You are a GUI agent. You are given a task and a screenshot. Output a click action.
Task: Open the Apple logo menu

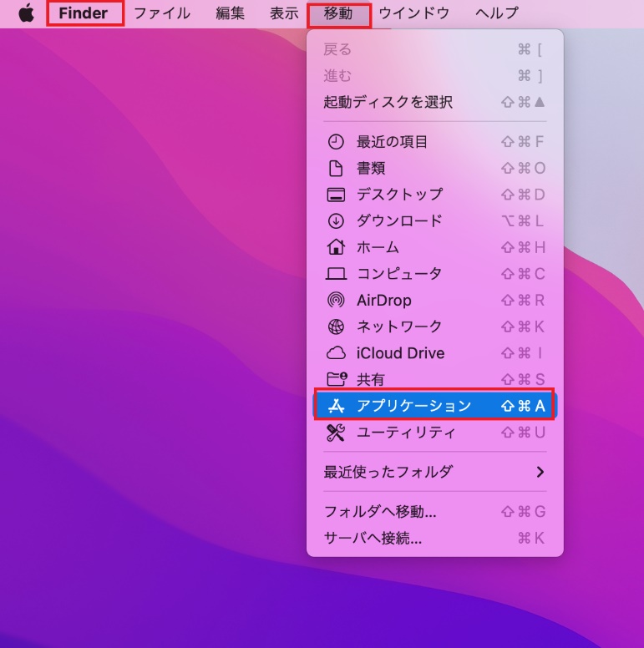click(27, 13)
